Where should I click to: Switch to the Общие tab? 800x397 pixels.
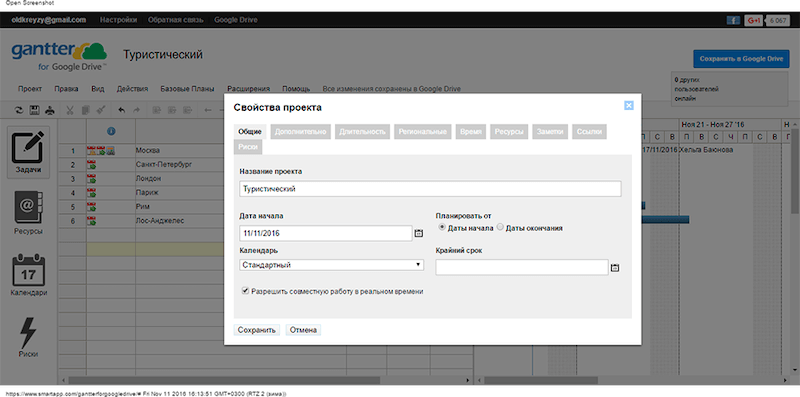point(250,132)
